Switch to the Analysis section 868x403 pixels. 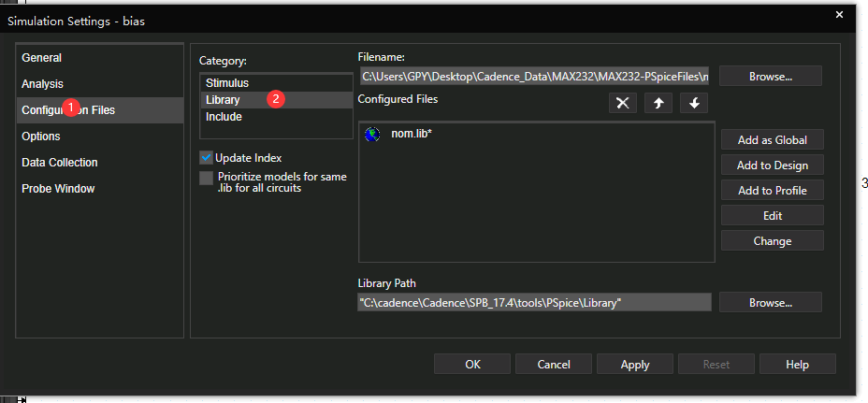tap(43, 84)
